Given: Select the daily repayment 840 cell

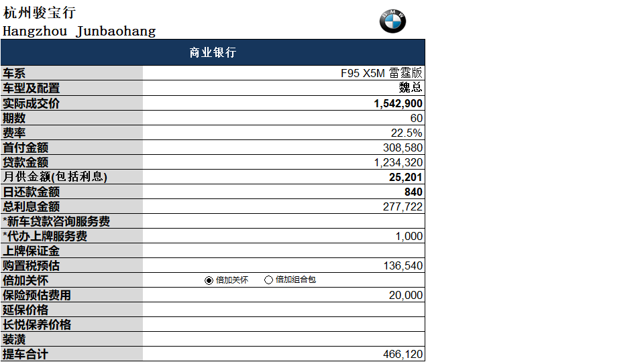Looking at the screenshot, I should tap(284, 192).
